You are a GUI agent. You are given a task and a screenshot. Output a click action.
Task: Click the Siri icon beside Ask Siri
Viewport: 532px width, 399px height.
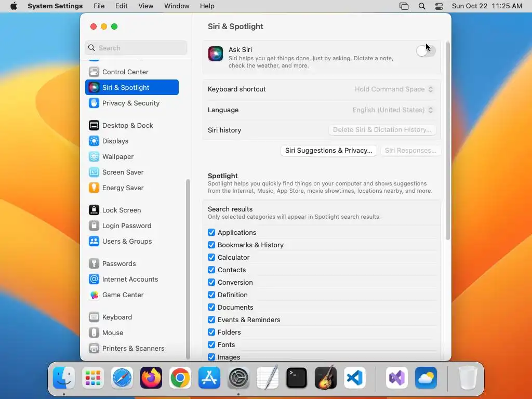point(216,54)
